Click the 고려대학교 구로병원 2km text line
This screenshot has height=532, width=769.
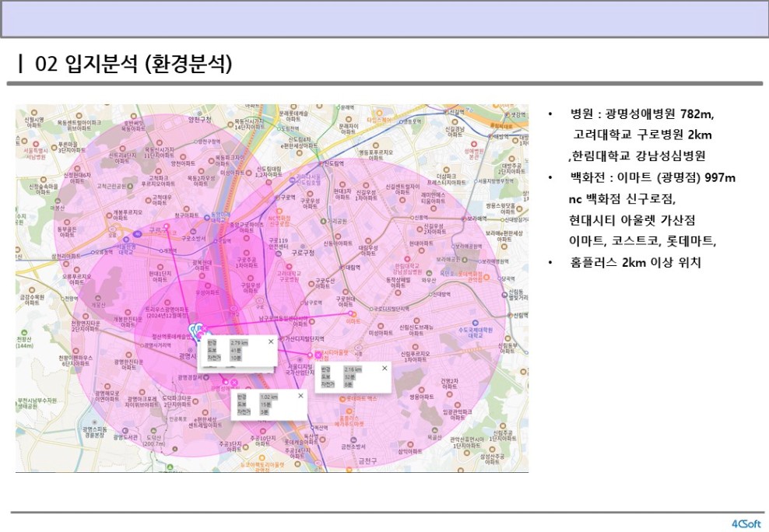tap(642, 135)
